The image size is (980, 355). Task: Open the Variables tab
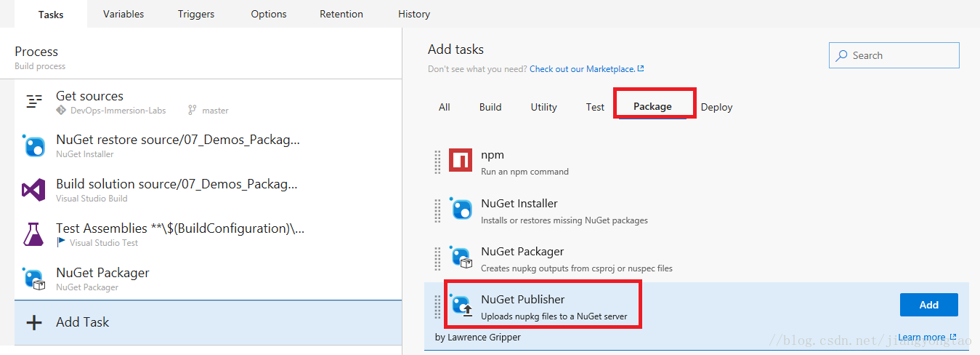click(x=123, y=14)
